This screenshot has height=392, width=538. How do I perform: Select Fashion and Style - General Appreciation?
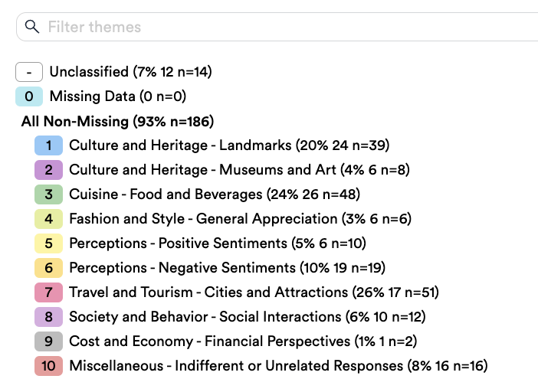[x=240, y=219]
